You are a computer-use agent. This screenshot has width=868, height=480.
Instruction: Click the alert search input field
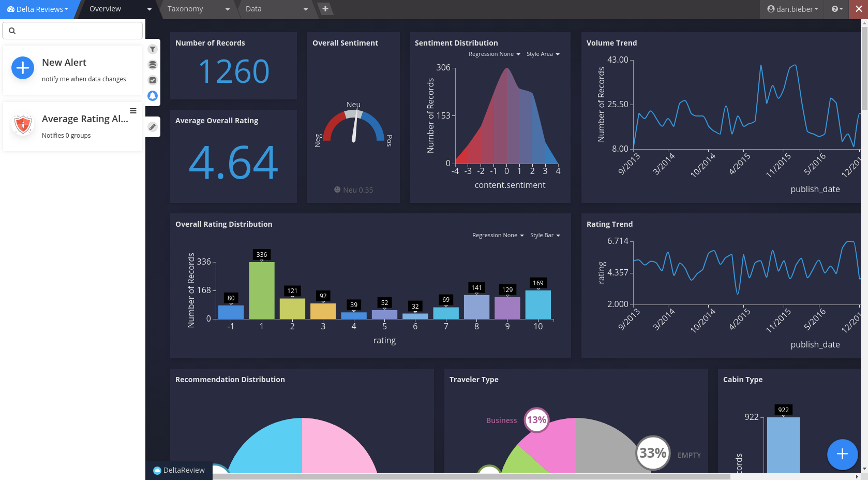point(72,31)
